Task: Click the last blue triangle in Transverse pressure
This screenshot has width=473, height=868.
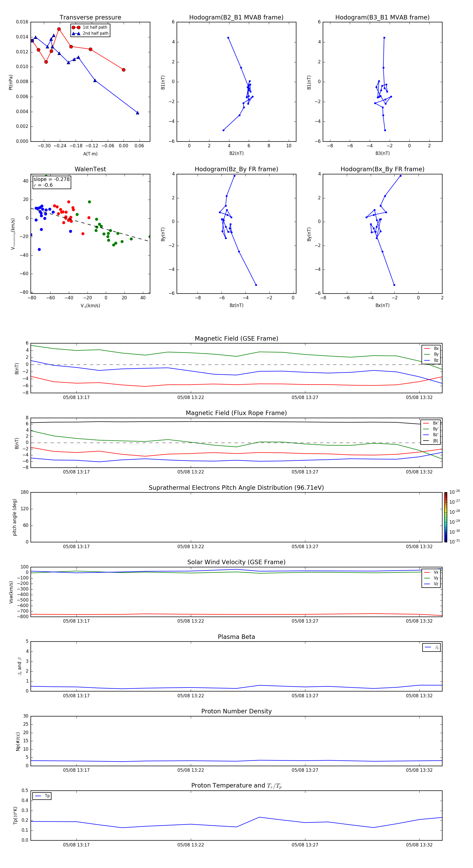Action: click(x=137, y=113)
